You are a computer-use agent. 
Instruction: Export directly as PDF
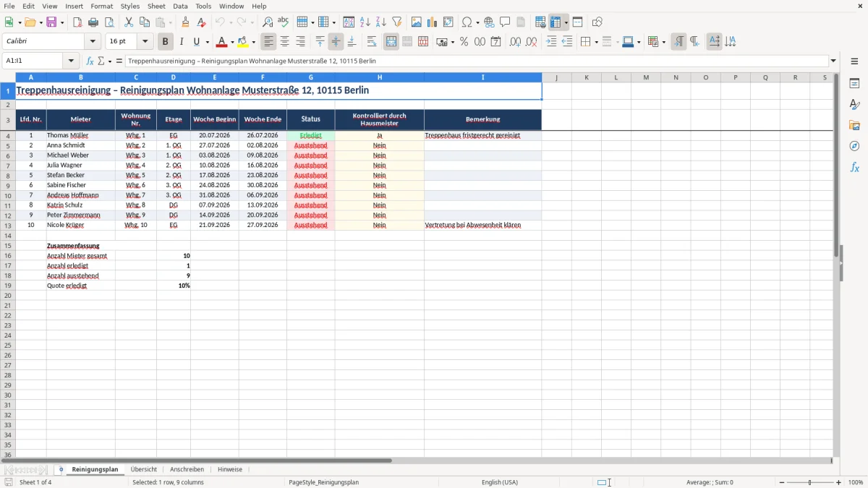[x=77, y=22]
